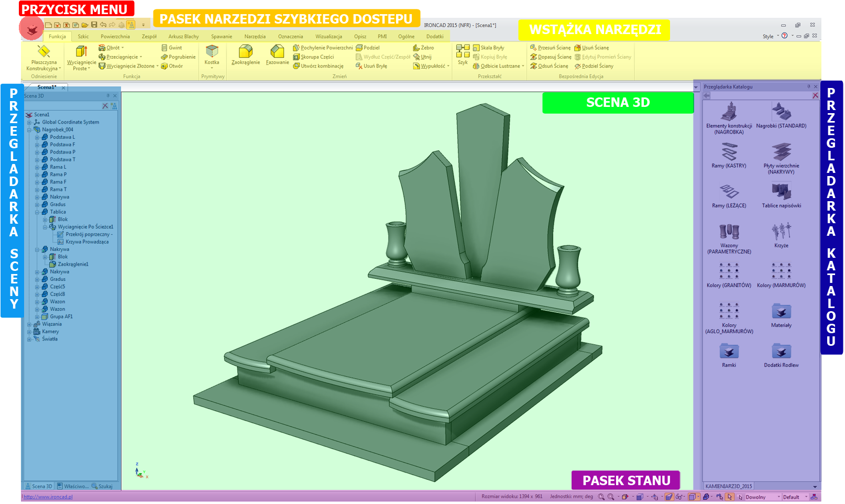This screenshot has width=845, height=504.
Task: Open the Krzyże catalog
Action: pyautogui.click(x=781, y=234)
